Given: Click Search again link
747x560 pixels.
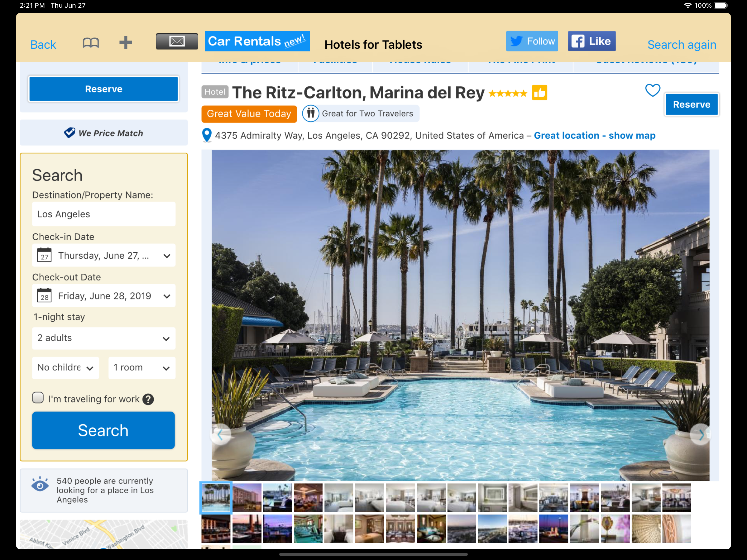Looking at the screenshot, I should [681, 45].
